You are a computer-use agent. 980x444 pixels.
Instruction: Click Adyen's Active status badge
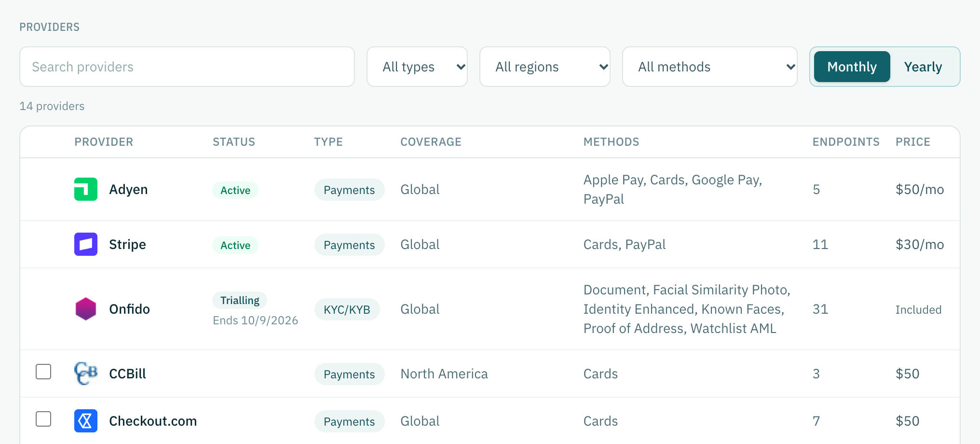(235, 190)
